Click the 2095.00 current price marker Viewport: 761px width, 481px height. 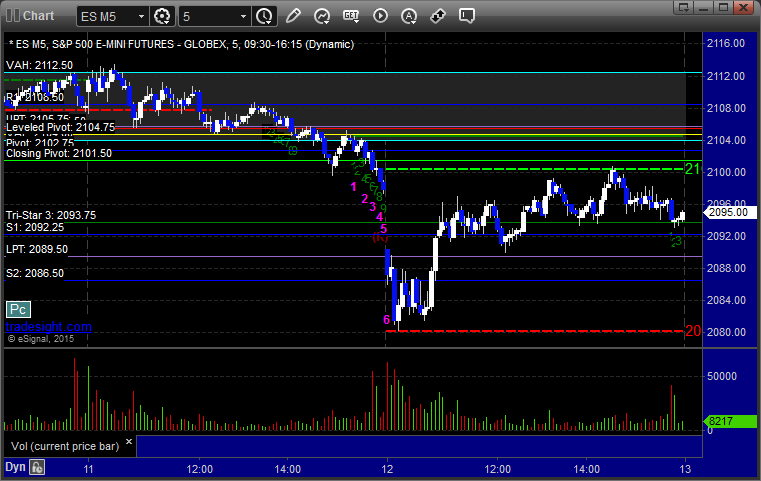pos(729,212)
